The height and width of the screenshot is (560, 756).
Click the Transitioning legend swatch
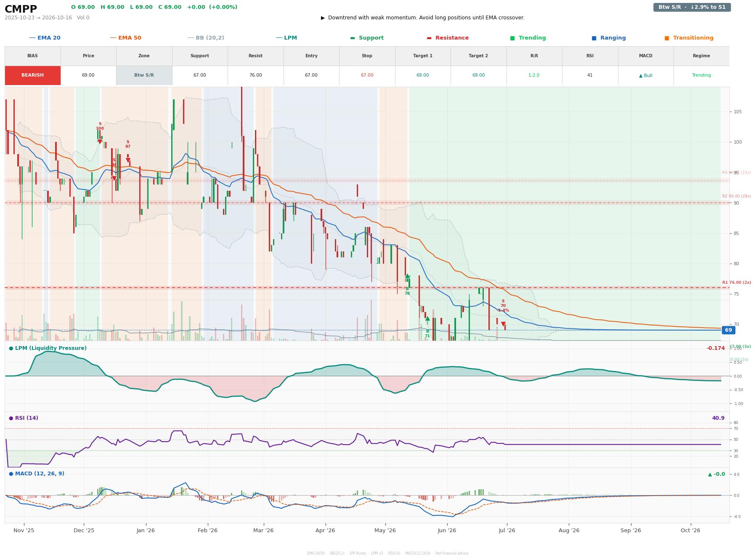pos(666,38)
